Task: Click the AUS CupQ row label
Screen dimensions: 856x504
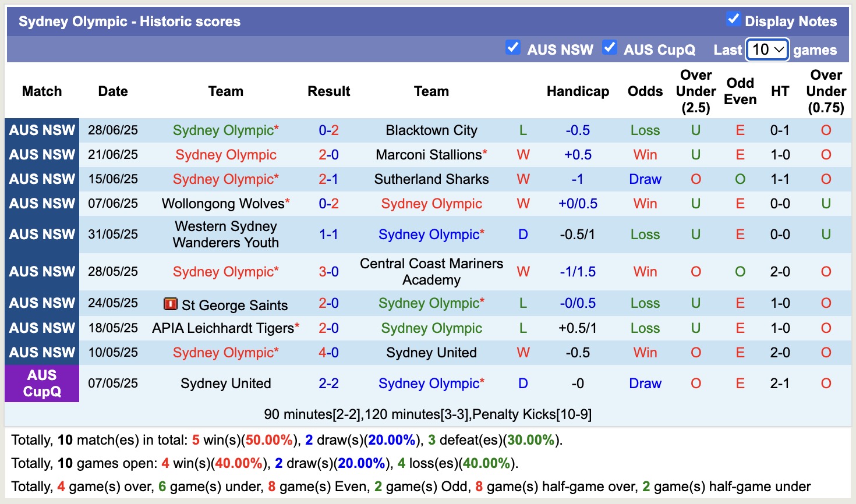Action: pos(41,383)
